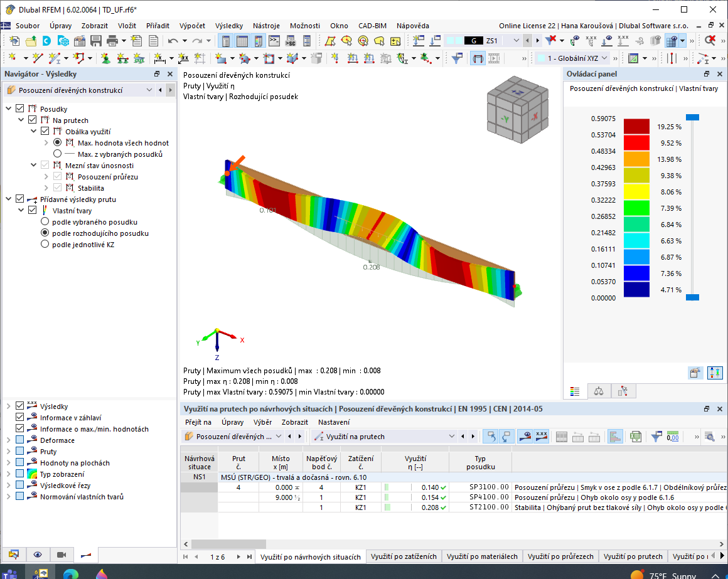Uncheck Informace v záhlaví checkbox
Screen dimensions: 728x579
coord(20,417)
